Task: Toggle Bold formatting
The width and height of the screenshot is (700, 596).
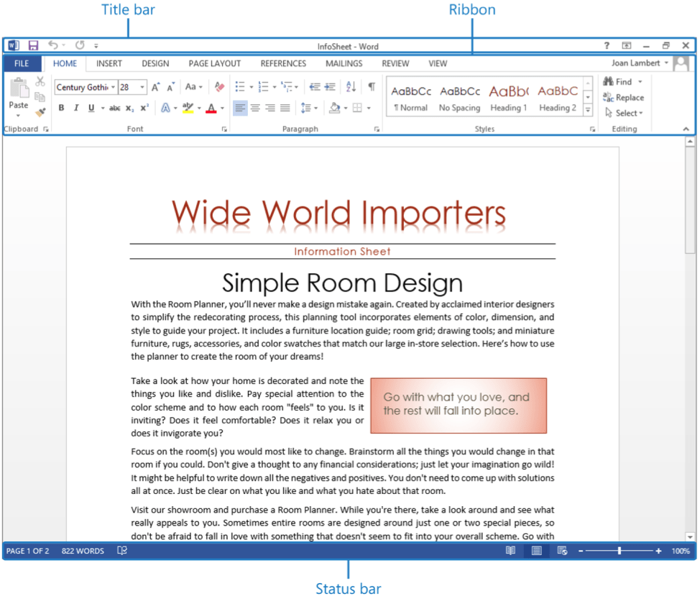Action: coord(61,109)
